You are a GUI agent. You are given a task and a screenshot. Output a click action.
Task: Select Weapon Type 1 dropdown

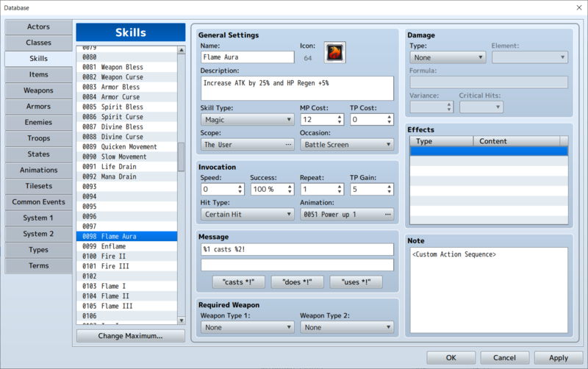[247, 327]
